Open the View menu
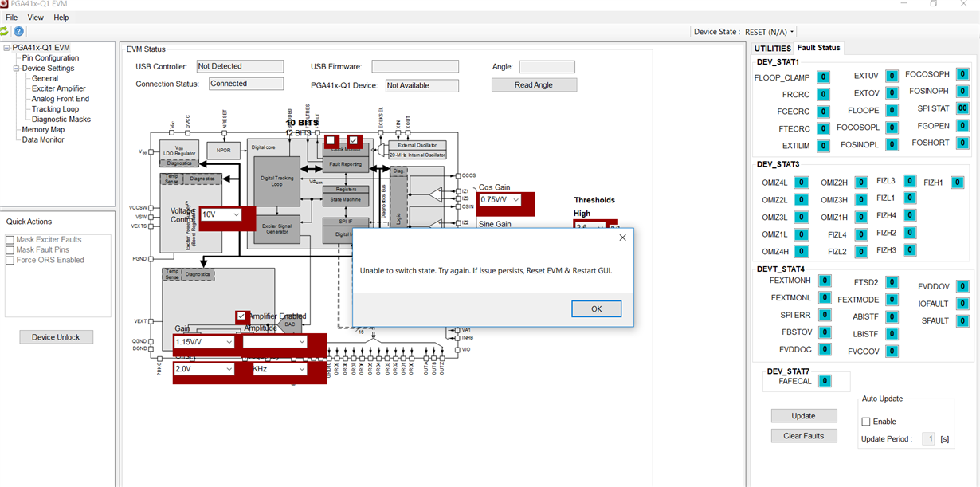The width and height of the screenshot is (980, 487). [x=36, y=18]
